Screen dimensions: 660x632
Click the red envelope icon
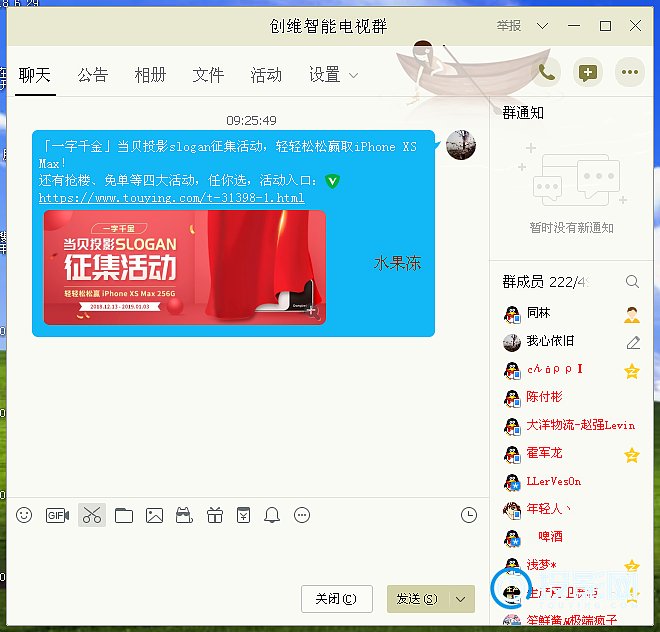pos(243,515)
